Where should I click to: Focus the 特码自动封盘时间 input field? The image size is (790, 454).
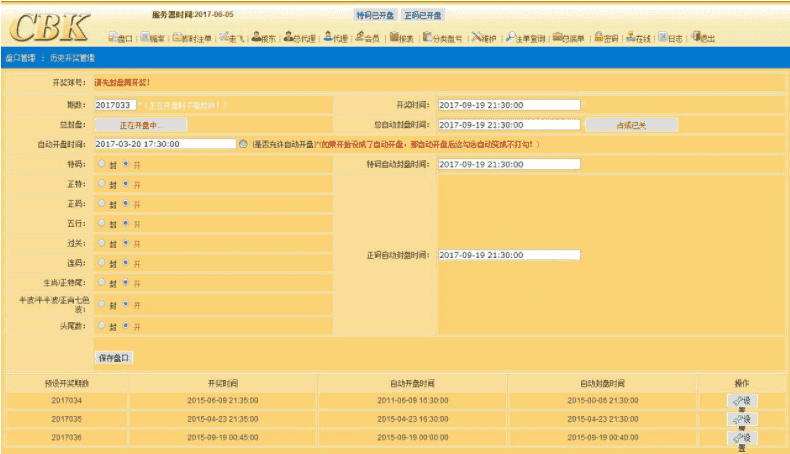tap(509, 164)
